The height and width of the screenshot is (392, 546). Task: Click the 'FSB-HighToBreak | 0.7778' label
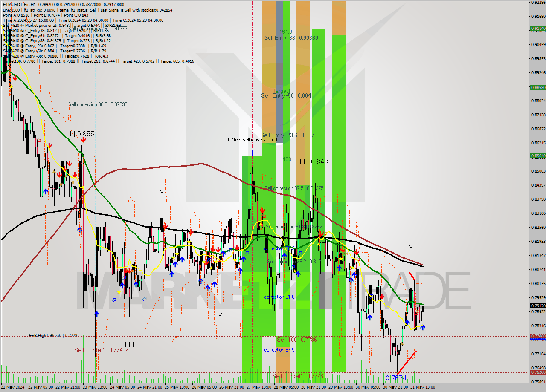pyautogui.click(x=53, y=336)
